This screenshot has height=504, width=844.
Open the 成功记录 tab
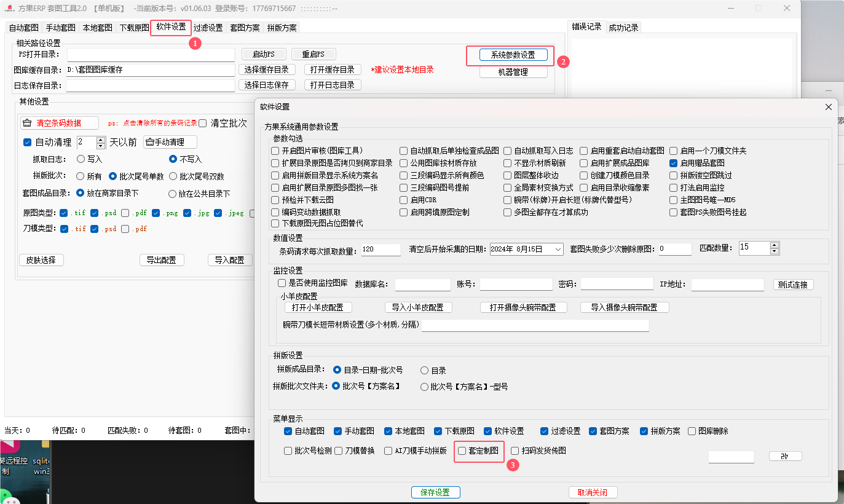click(623, 28)
